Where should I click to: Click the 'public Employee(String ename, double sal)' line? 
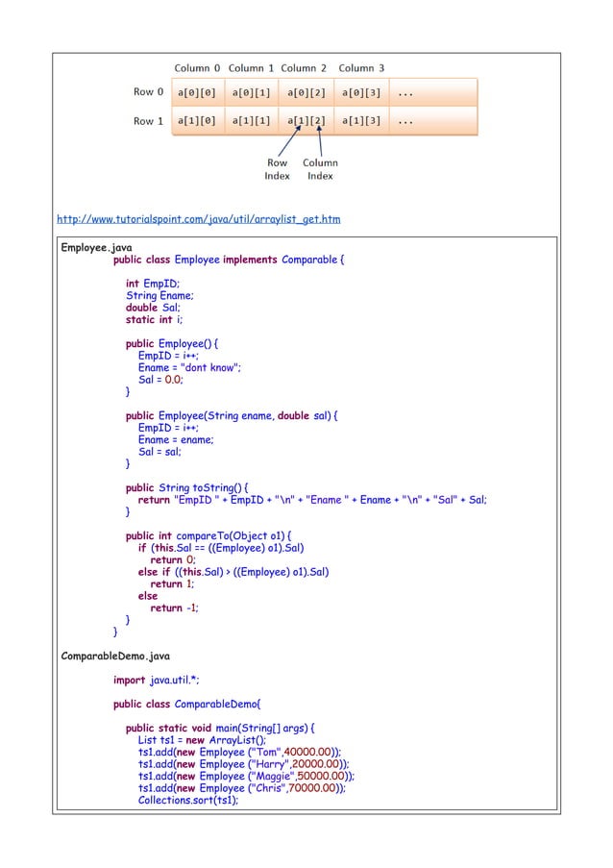[x=232, y=415]
